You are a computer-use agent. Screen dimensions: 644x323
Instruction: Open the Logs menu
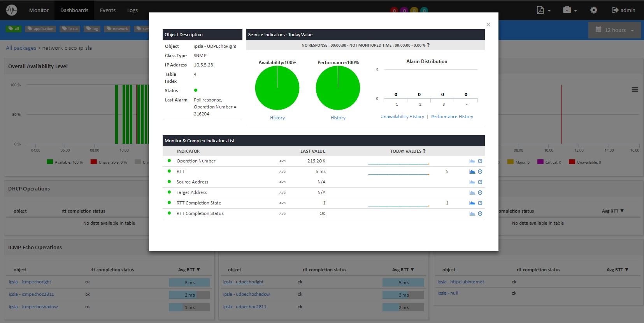point(132,10)
